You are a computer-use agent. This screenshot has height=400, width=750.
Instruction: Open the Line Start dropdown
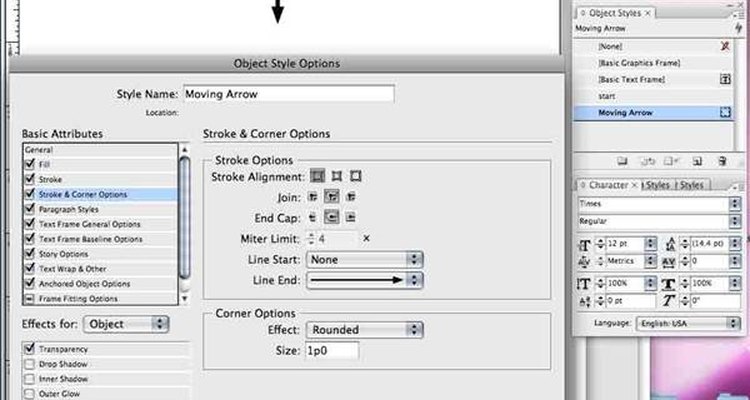(364, 260)
